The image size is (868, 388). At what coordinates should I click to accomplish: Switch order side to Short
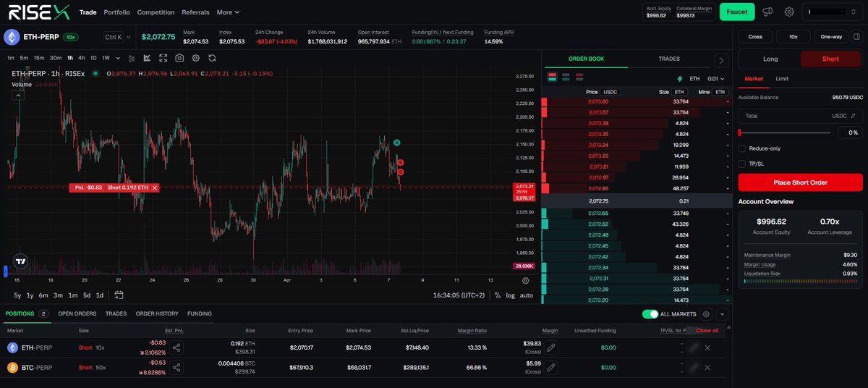[x=831, y=59]
